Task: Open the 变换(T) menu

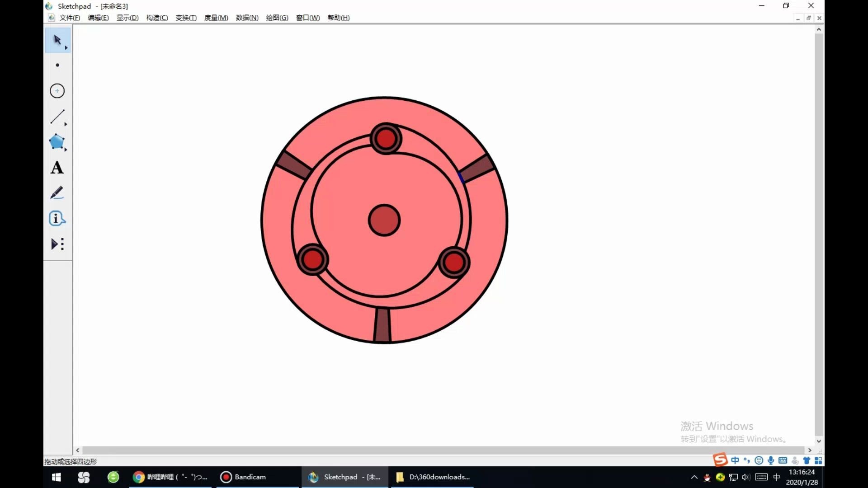Action: [x=186, y=18]
